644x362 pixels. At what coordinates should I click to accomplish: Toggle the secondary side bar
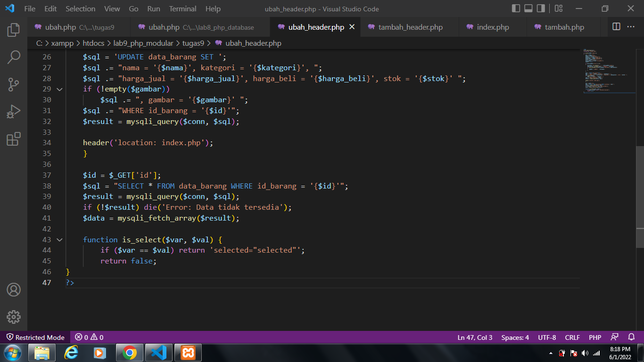pos(541,8)
